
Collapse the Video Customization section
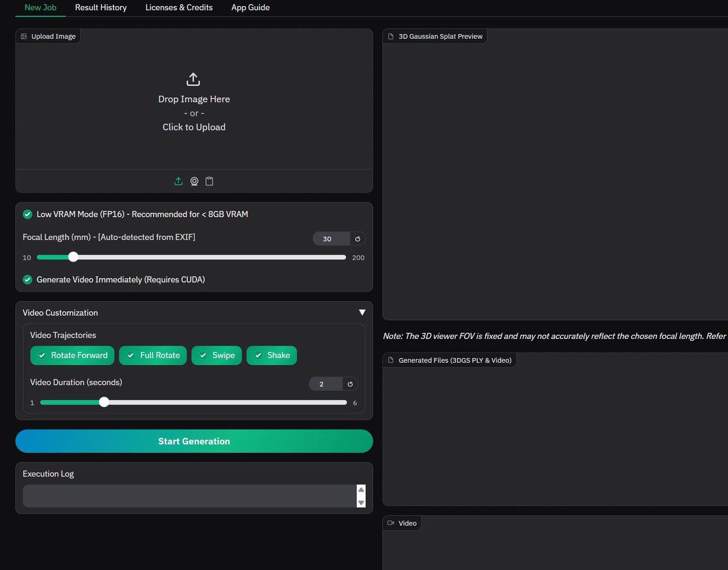pos(362,313)
